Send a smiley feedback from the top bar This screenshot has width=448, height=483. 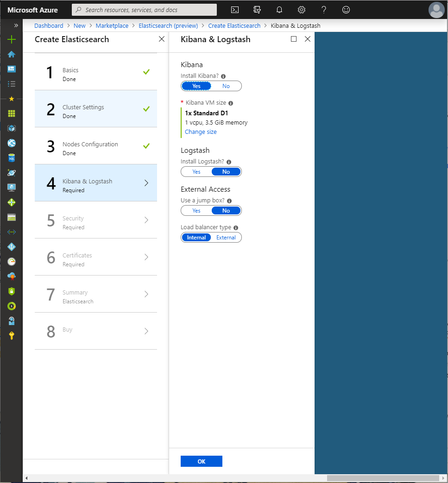346,9
